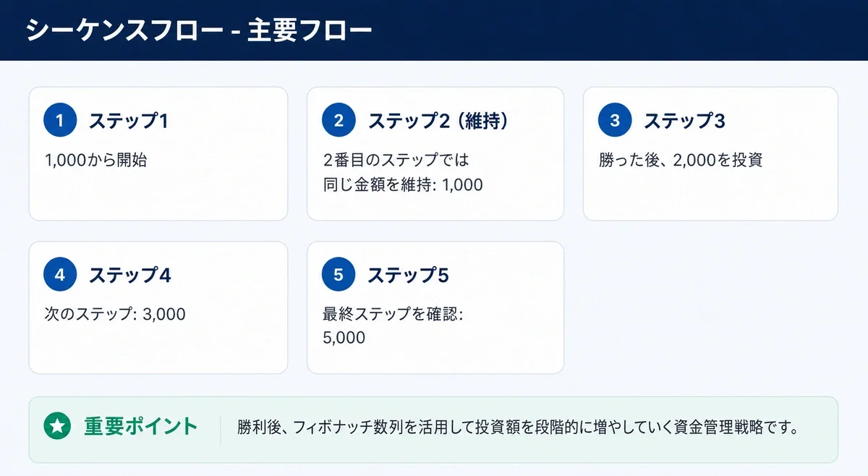Image resolution: width=868 pixels, height=476 pixels.
Task: Select the ステップ1 heading
Action: [x=129, y=121]
